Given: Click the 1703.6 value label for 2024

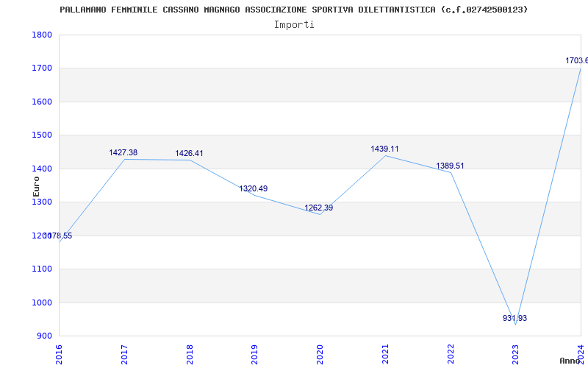Looking at the screenshot, I should [x=577, y=60].
